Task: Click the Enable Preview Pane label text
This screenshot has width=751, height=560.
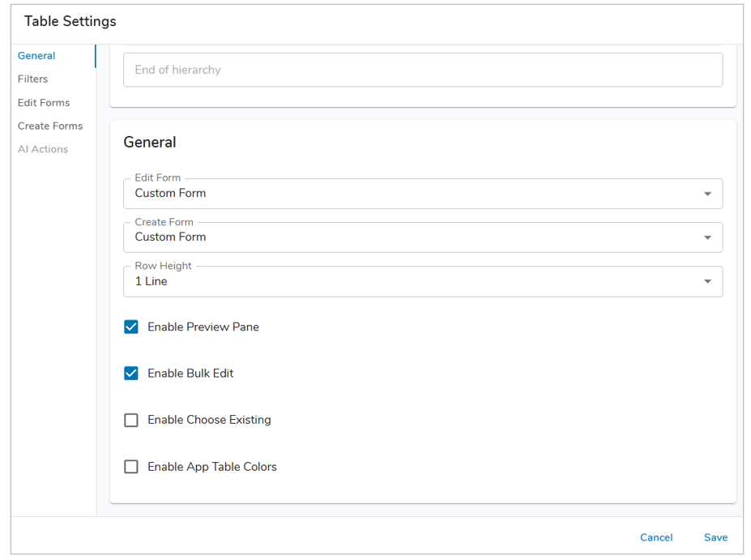Action: tap(203, 327)
